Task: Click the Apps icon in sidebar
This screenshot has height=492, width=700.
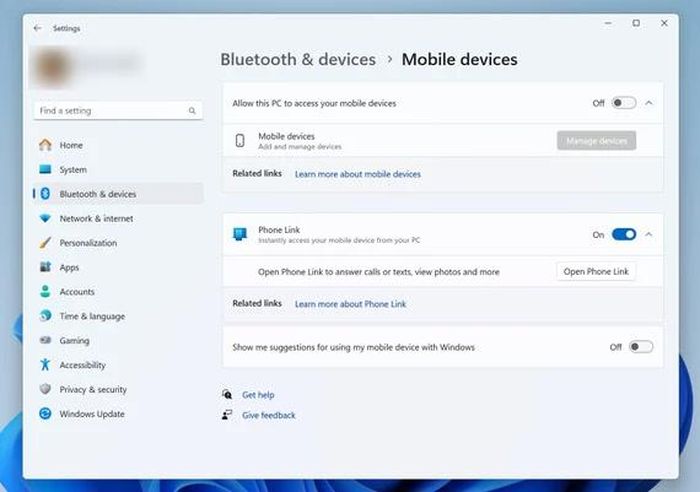Action: (45, 267)
